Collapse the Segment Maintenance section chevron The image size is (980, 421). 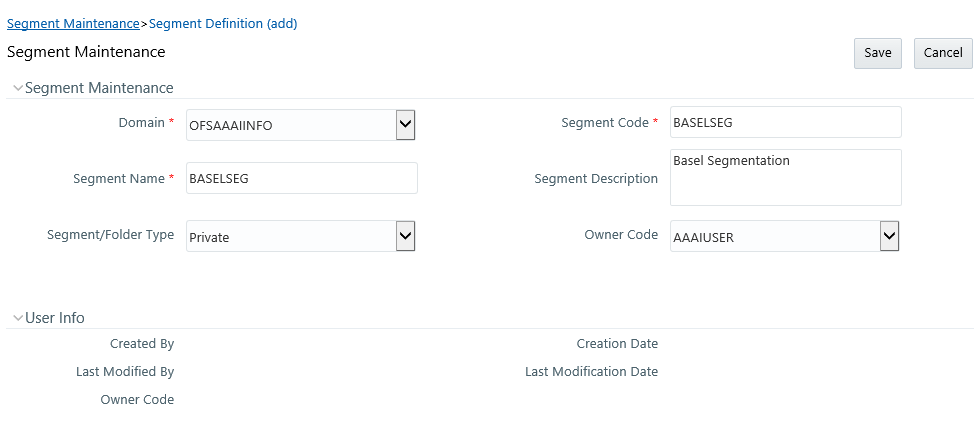tap(18, 88)
